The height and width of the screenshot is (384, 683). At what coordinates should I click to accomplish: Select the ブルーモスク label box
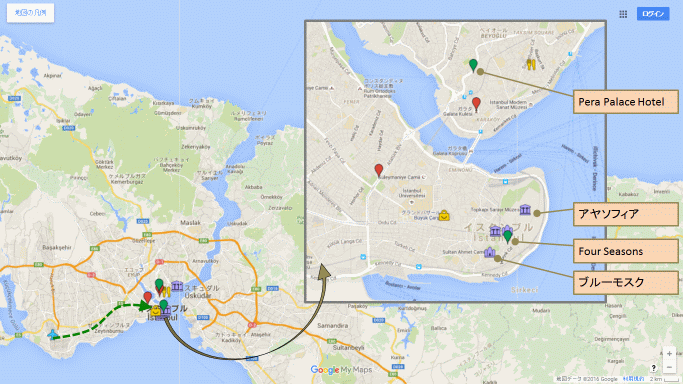(x=625, y=282)
